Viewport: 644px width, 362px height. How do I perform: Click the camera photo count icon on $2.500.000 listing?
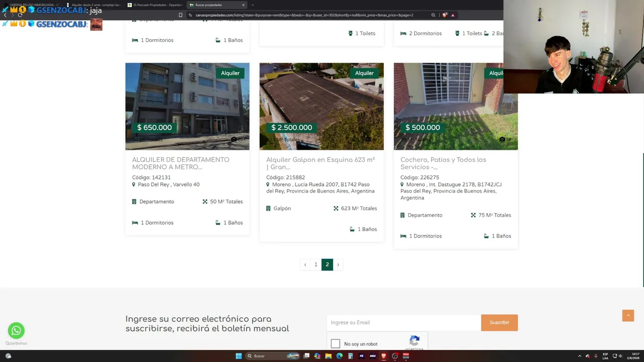pyautogui.click(x=368, y=139)
